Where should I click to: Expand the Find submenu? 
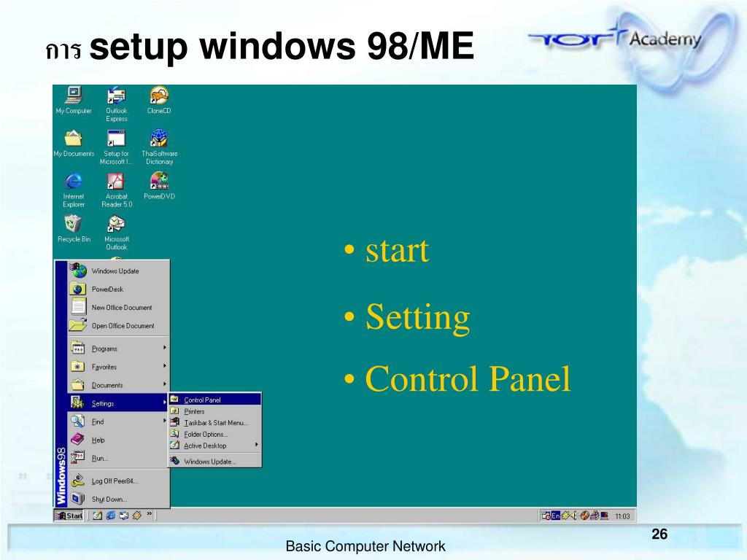[x=119, y=421]
